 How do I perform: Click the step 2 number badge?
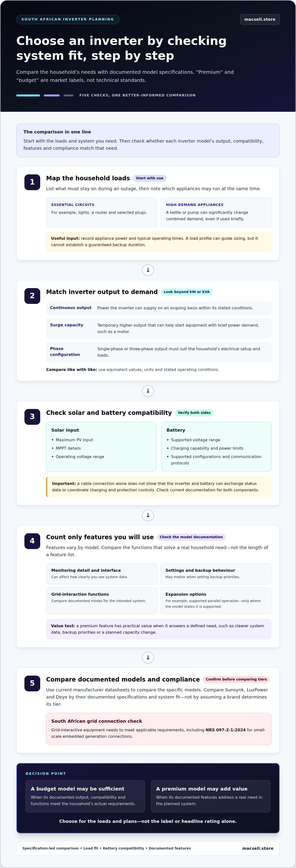point(32,296)
